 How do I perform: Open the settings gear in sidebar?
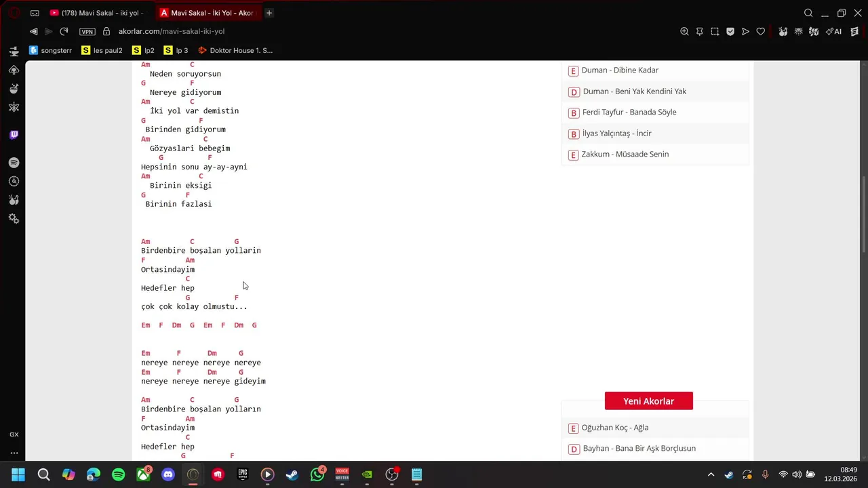pos(14,218)
